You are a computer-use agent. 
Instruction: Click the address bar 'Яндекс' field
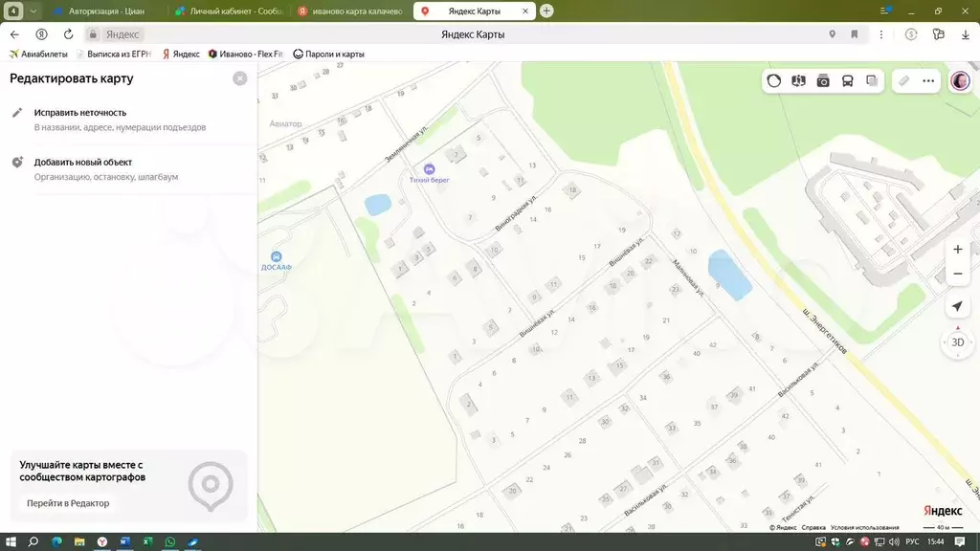click(x=122, y=34)
